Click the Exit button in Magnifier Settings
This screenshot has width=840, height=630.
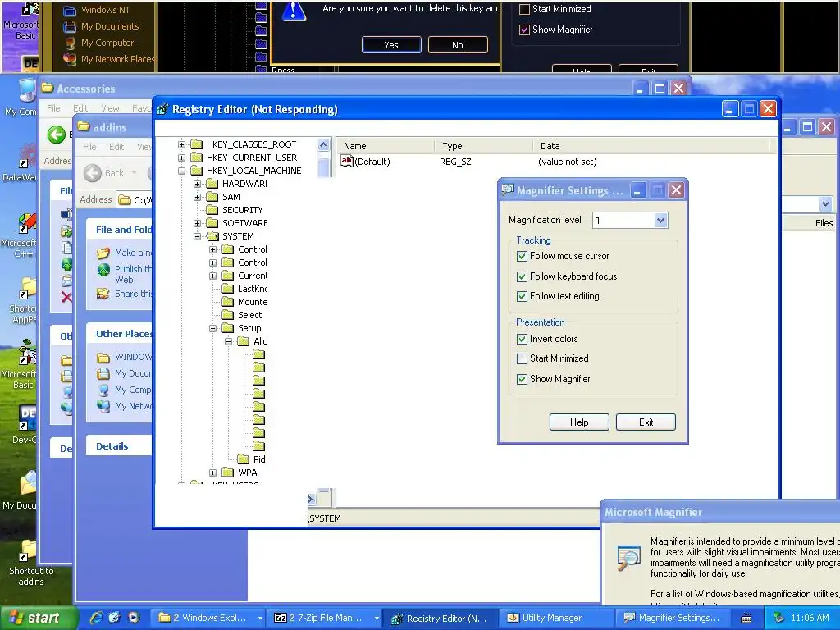click(x=646, y=422)
